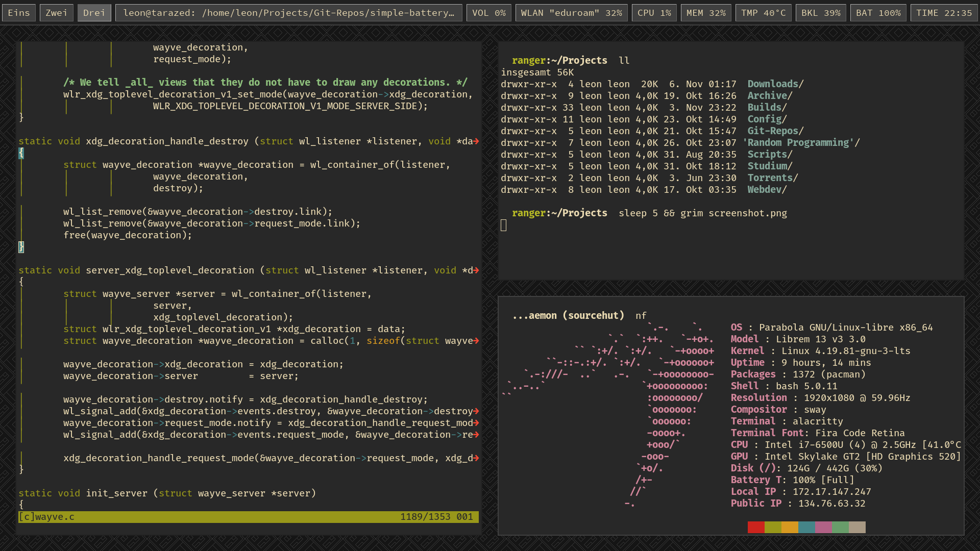Click the red color swatch in neofetch palette

tap(756, 527)
